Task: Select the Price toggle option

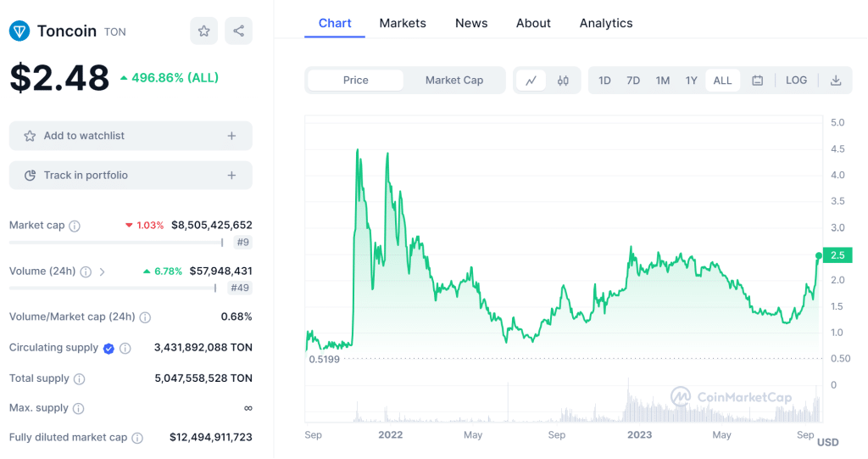Action: (356, 81)
